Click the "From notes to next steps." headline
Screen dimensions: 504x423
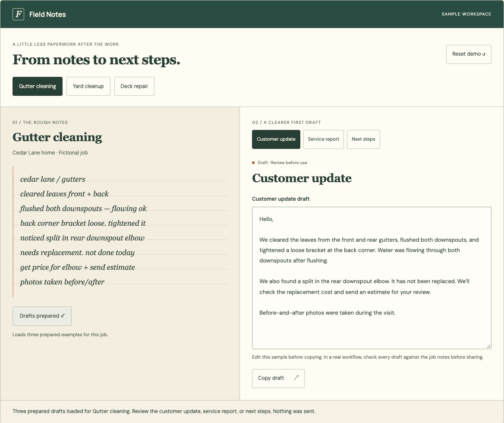(x=96, y=60)
